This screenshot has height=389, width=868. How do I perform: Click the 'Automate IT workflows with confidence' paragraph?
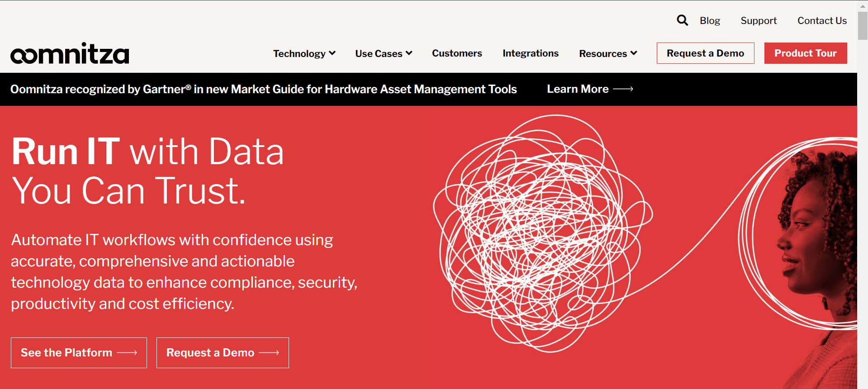click(x=184, y=272)
